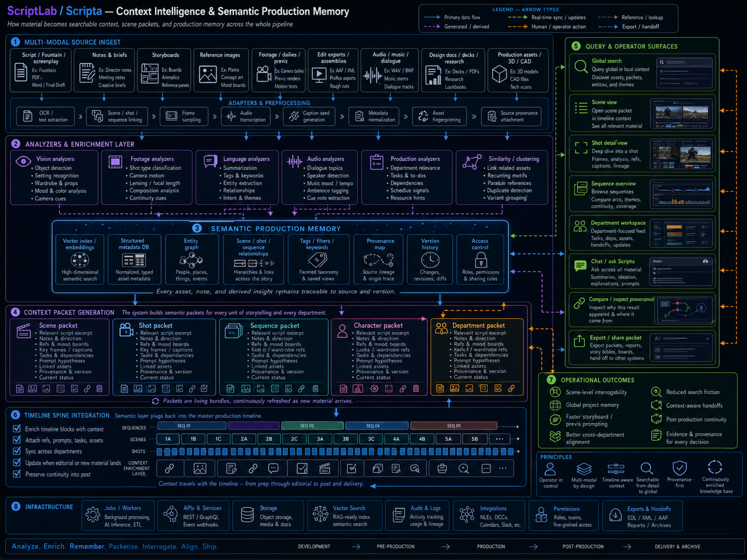Screen dimensions: 747x560
Task: Click the SEQ 04 timeline block
Action: 377,426
